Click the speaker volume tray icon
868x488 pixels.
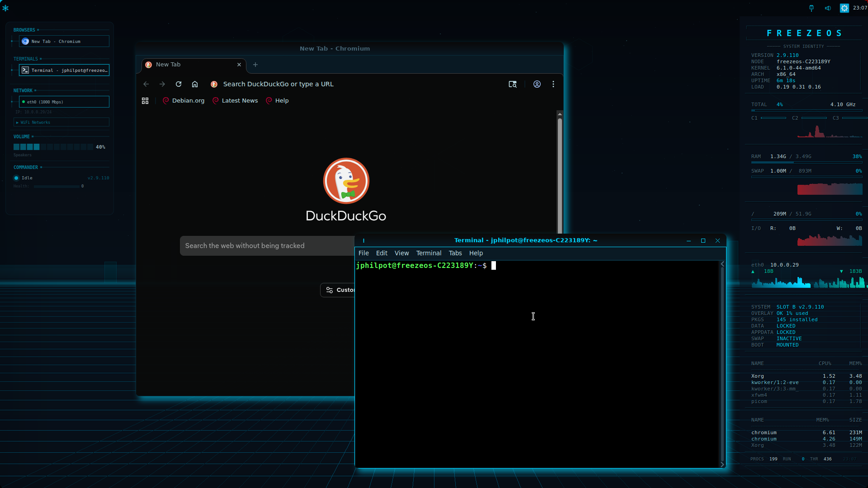[x=828, y=8]
